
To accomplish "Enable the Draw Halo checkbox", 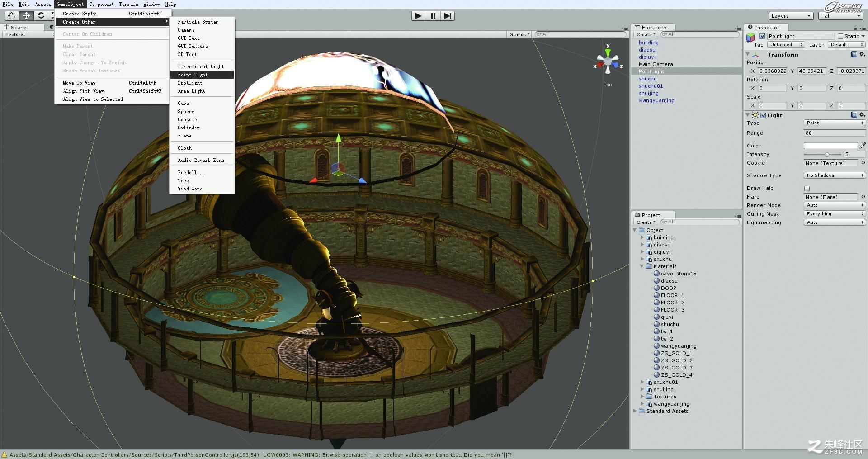I will pos(807,188).
